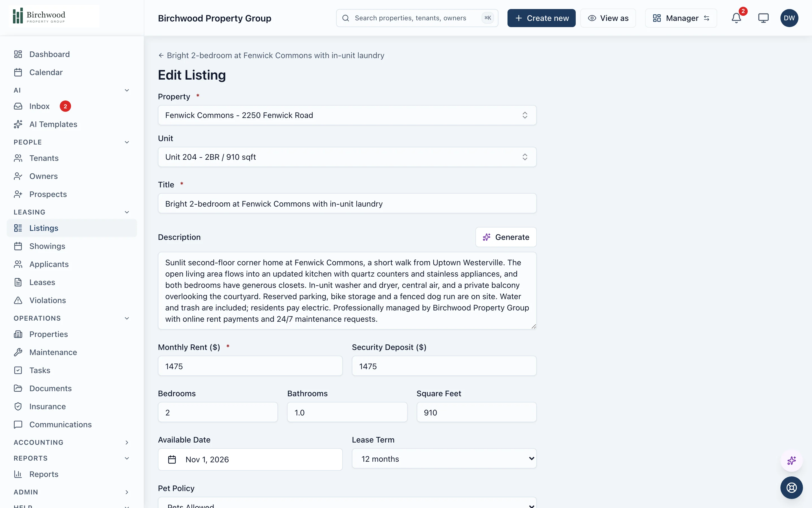The width and height of the screenshot is (812, 508).
Task: Open the Unit 204 dropdown
Action: point(347,157)
